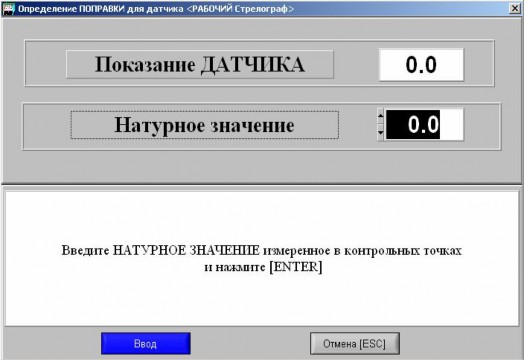524x360 pixels.
Task: Click the Показание ДАТЧИКА label
Action: [x=200, y=65]
